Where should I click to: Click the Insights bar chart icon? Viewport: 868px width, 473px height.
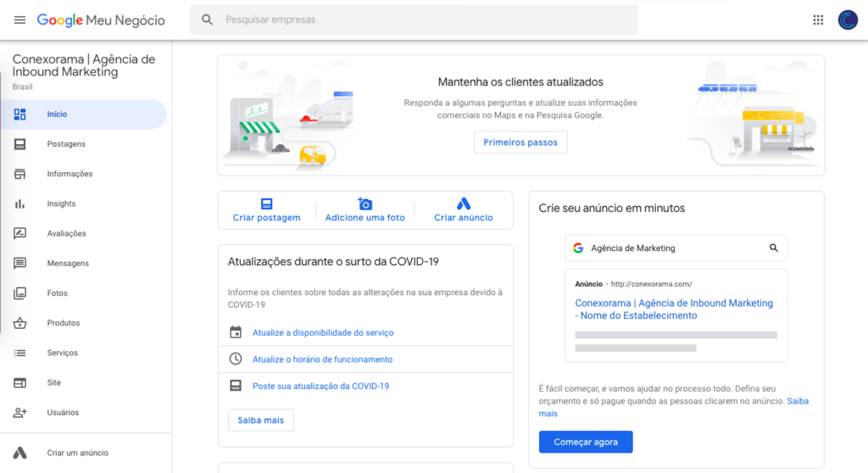pyautogui.click(x=20, y=203)
